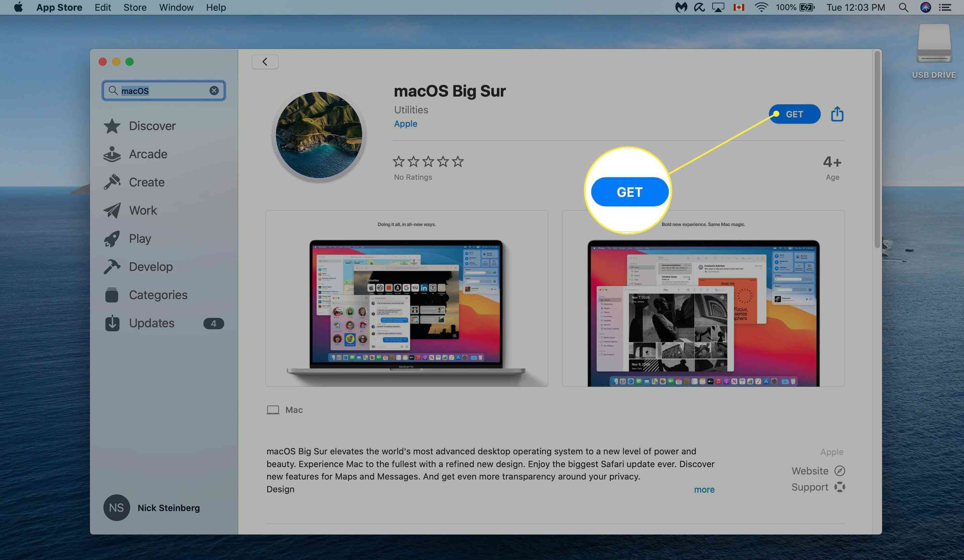Click the back navigation arrow
Viewport: 964px width, 560px height.
tap(265, 61)
